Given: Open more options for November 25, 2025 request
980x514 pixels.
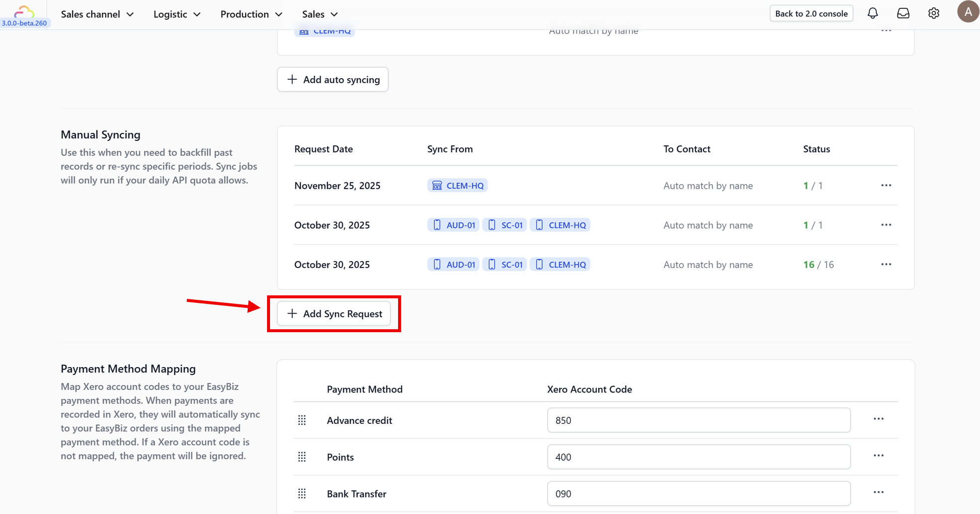Looking at the screenshot, I should 886,185.
